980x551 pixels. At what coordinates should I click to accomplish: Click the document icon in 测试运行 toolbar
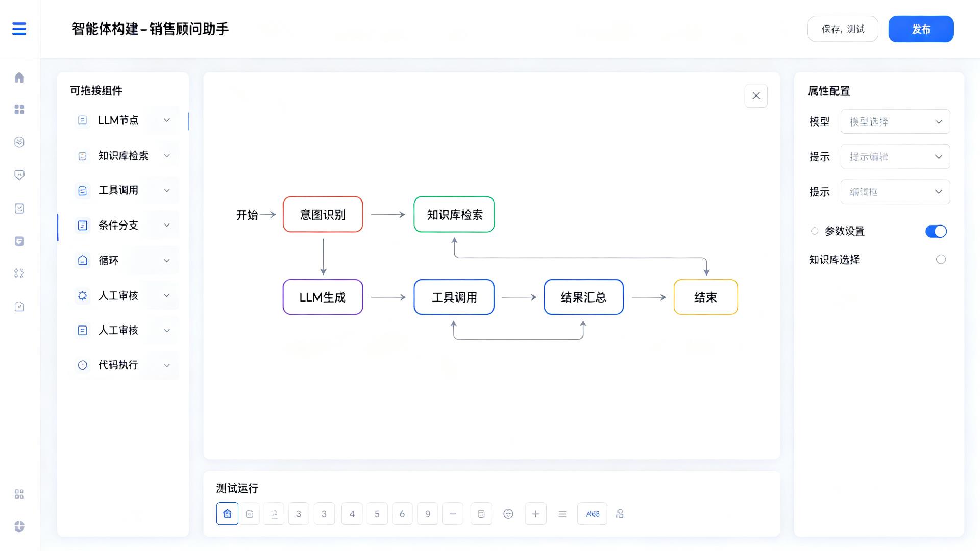481,514
